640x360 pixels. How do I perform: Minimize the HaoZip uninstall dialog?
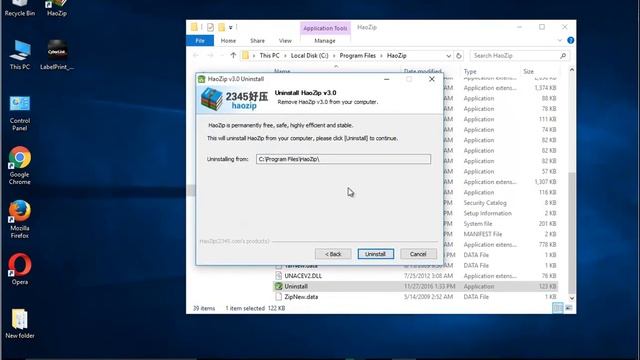387,79
